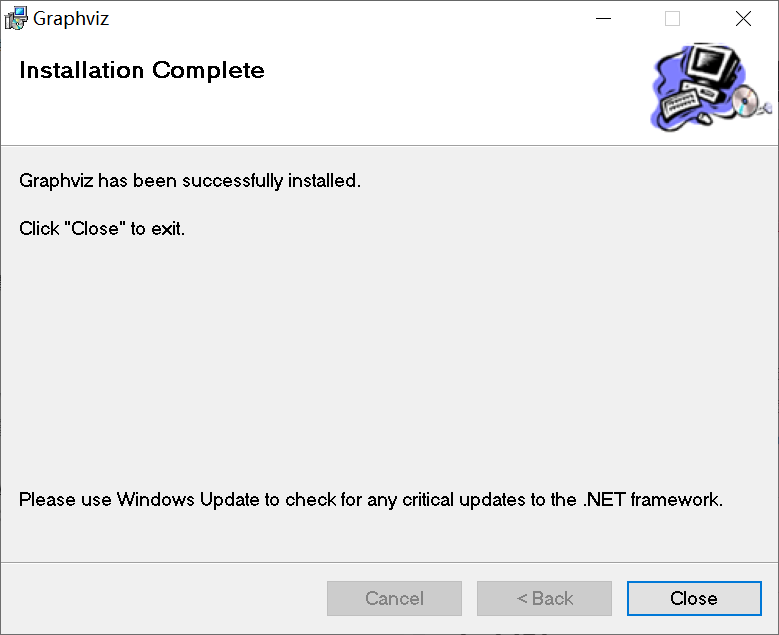Minimize the Graphviz installer window

point(603,19)
